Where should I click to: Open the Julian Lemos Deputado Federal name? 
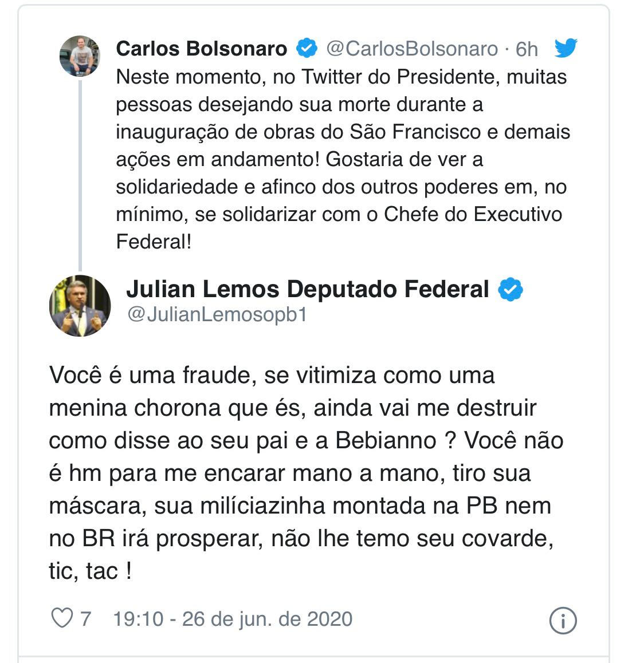308,289
